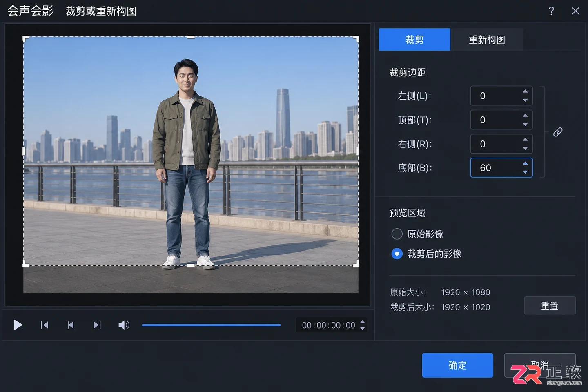Click the right-middle crop edge handle

358,151
